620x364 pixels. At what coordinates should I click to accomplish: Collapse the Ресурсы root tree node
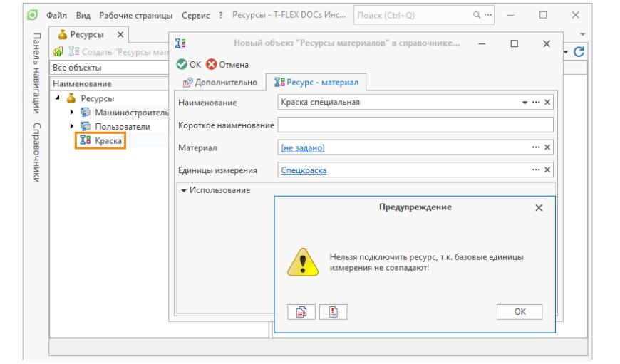point(58,98)
